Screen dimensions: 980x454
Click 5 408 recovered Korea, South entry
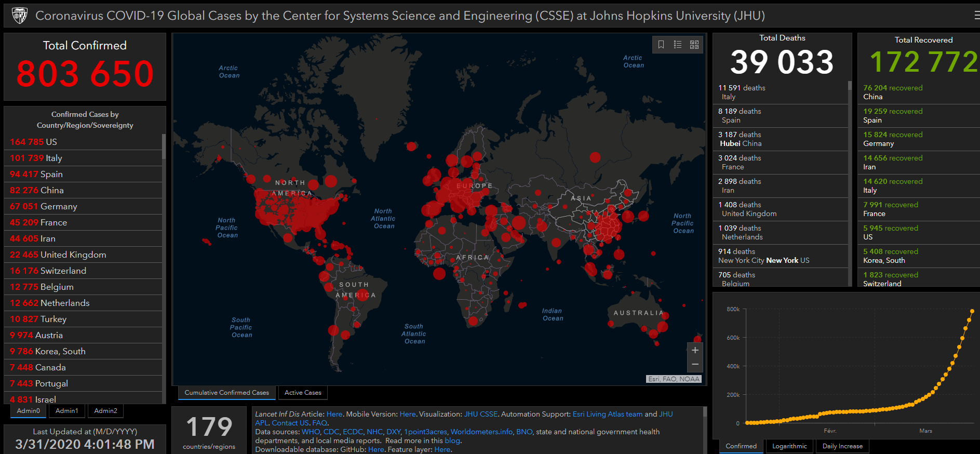click(919, 256)
